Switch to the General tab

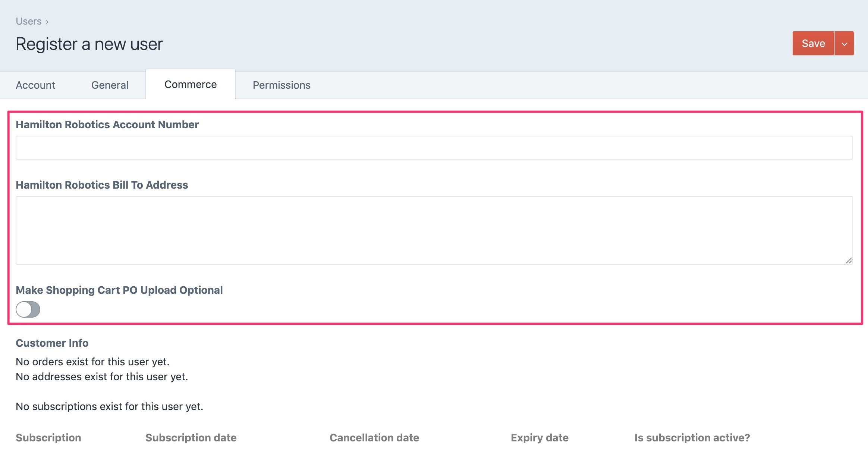tap(110, 85)
